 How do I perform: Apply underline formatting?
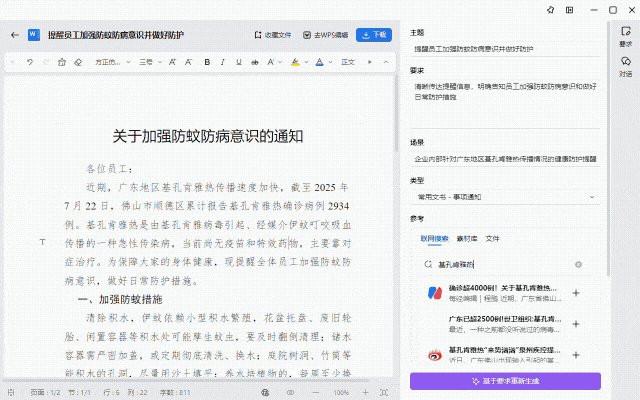[x=239, y=62]
